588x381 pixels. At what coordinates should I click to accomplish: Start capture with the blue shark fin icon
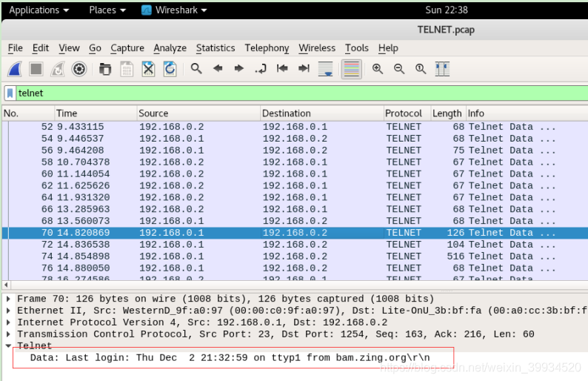click(15, 69)
